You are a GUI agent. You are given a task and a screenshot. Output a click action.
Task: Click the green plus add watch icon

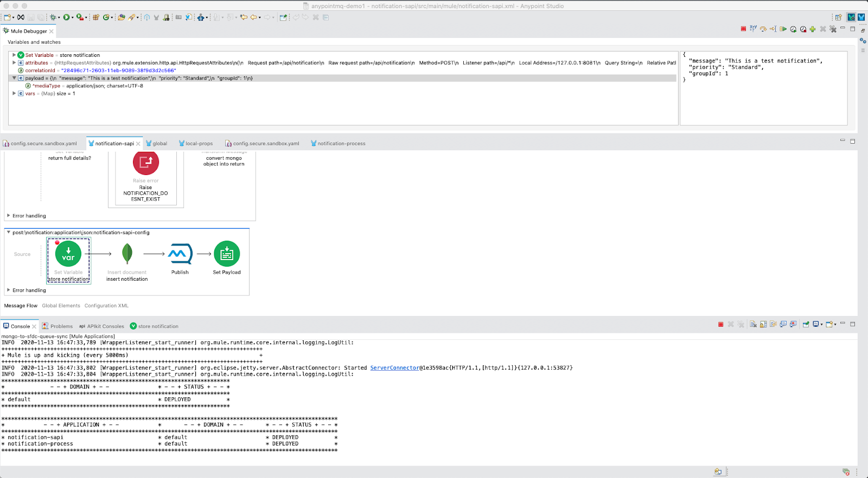click(x=813, y=29)
